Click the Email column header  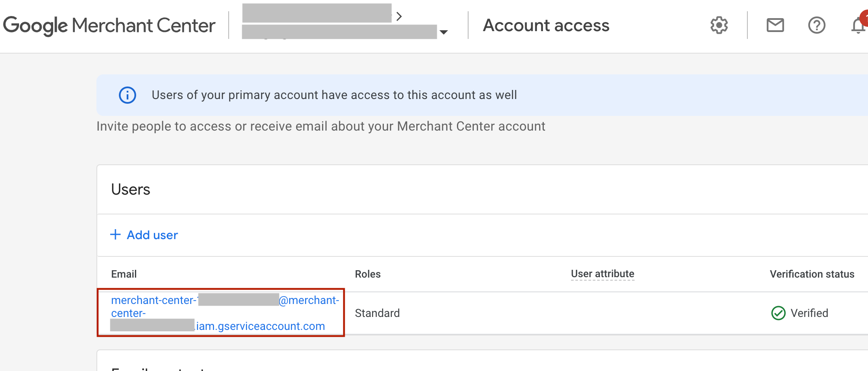[x=124, y=274]
